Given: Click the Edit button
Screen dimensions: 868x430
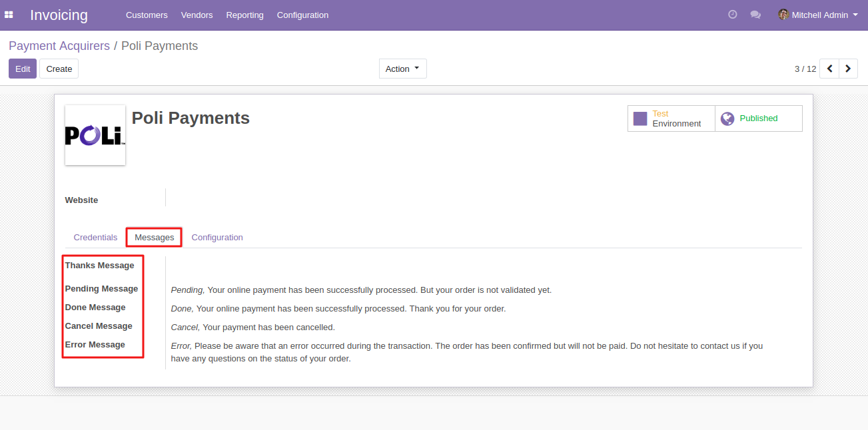Looking at the screenshot, I should click(x=23, y=69).
